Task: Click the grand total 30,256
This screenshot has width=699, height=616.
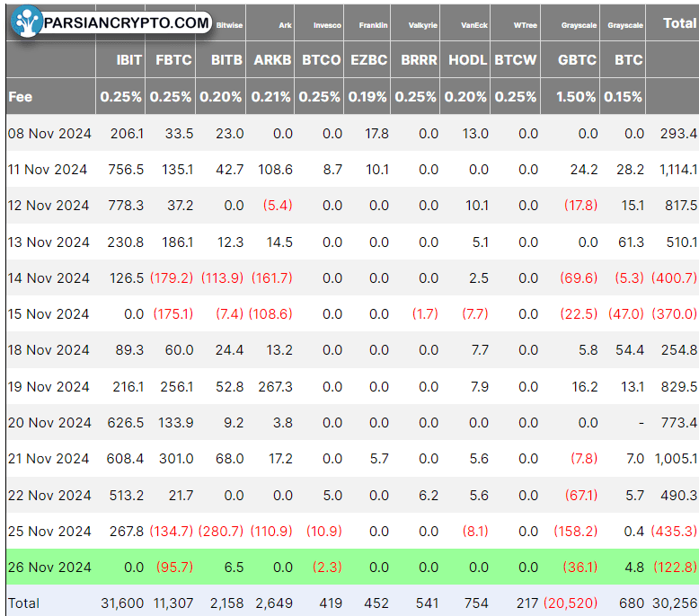Action: point(675,603)
